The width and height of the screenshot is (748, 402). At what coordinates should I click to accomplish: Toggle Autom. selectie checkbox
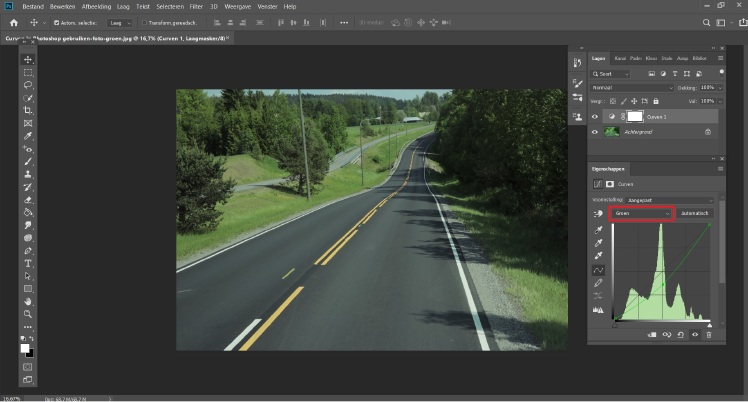(x=56, y=22)
